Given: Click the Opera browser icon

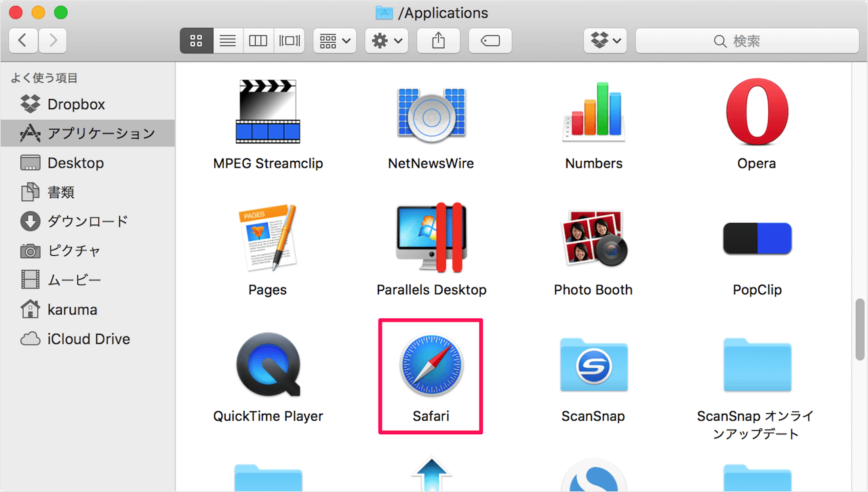Looking at the screenshot, I should click(757, 112).
